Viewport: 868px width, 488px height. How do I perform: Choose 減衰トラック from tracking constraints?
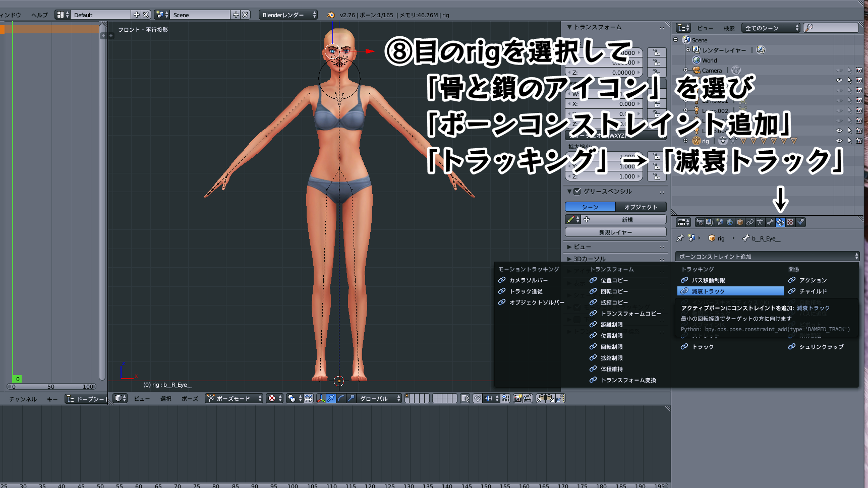point(730,291)
